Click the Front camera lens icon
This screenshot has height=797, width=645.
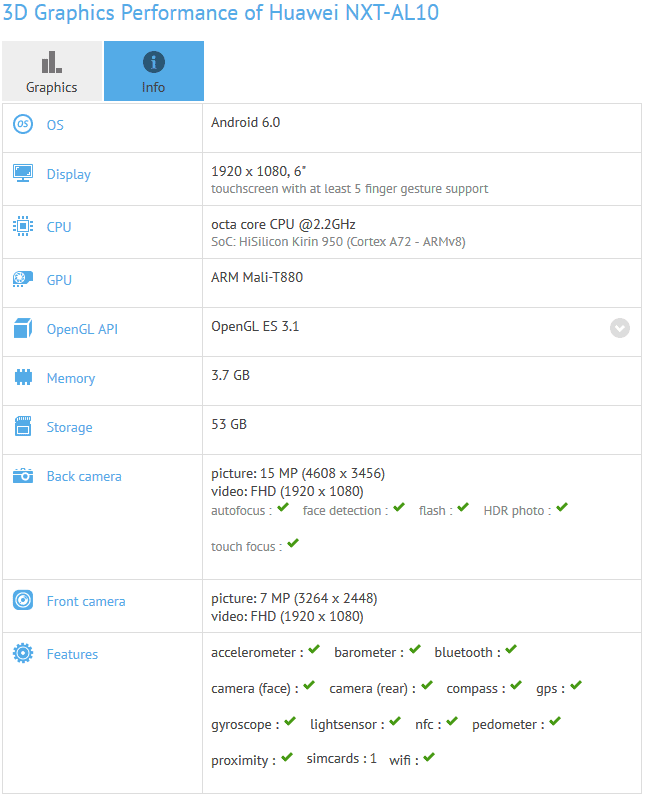(22, 600)
